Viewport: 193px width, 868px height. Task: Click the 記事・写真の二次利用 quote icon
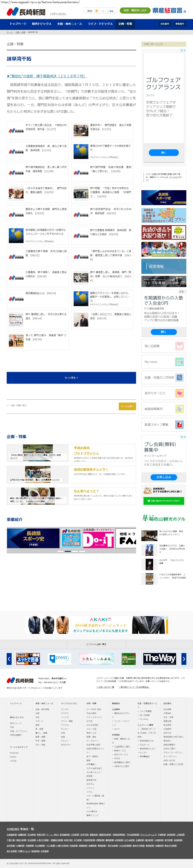[x=179, y=377]
